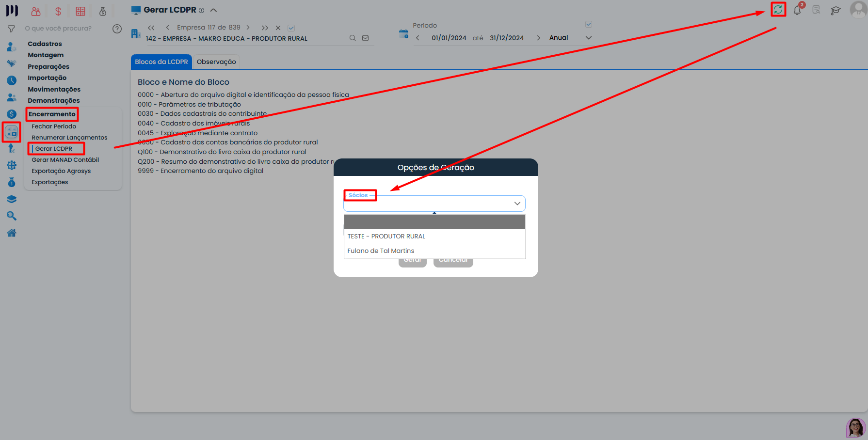Select the blue money bag sidebar icon

(12, 182)
